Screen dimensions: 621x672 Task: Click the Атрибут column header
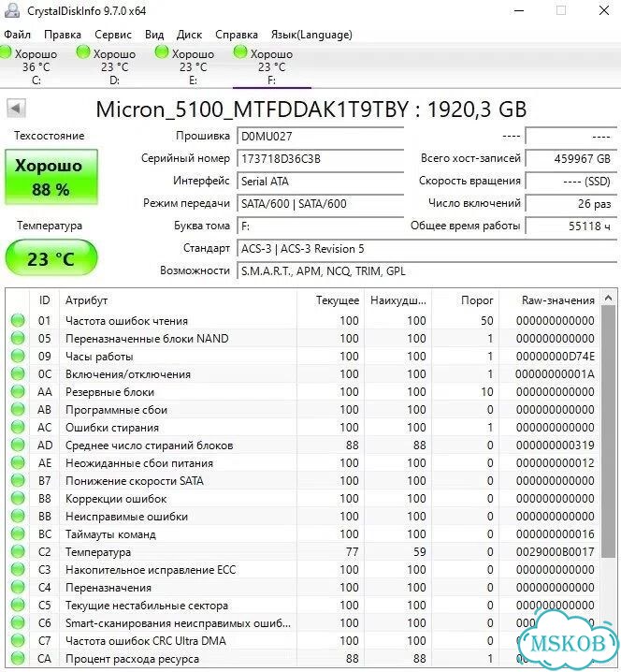pos(178,300)
